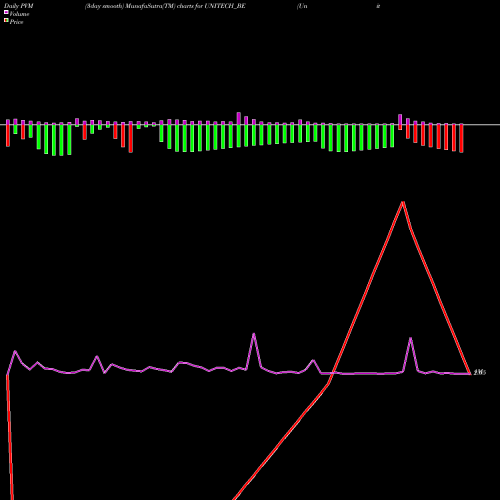The image size is (500, 500).
Task: Click the Price legend swatch
Action: (x=6, y=21)
